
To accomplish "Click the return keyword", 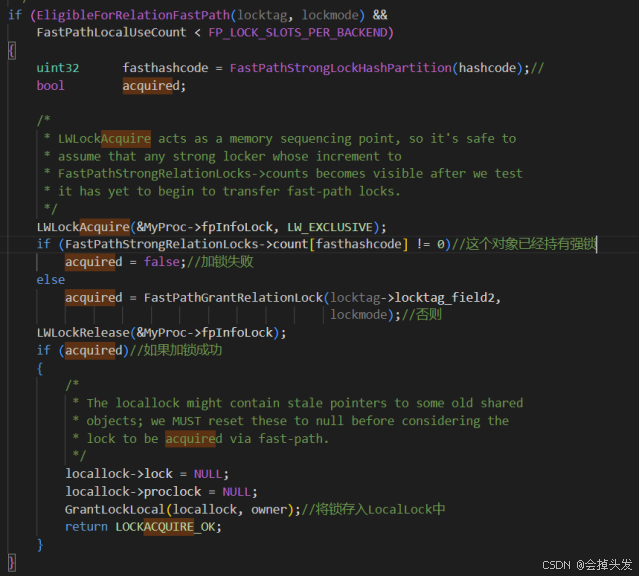I will 86,526.
